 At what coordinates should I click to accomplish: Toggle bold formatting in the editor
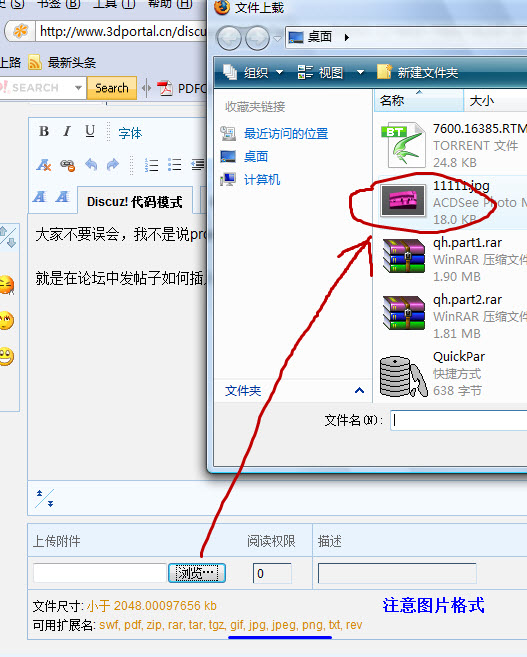click(44, 132)
